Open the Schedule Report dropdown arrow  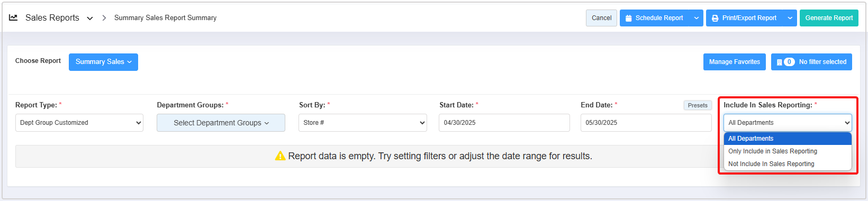pyautogui.click(x=697, y=18)
